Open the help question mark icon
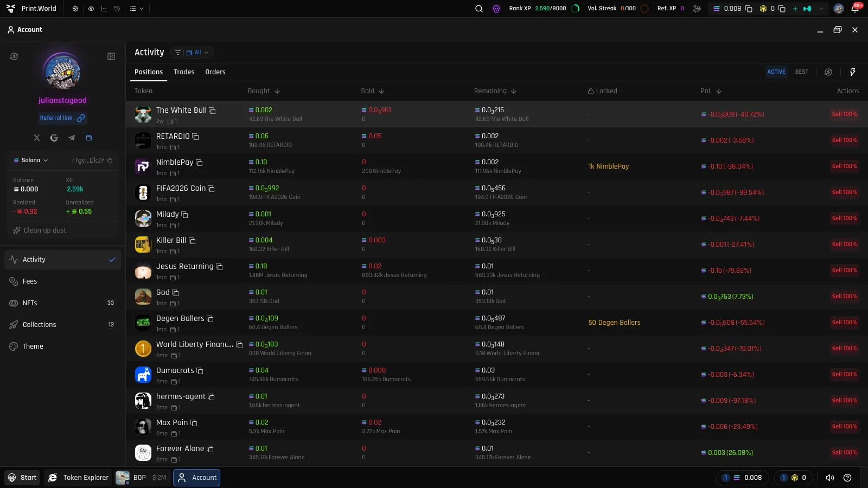The width and height of the screenshot is (868, 488). tap(847, 478)
